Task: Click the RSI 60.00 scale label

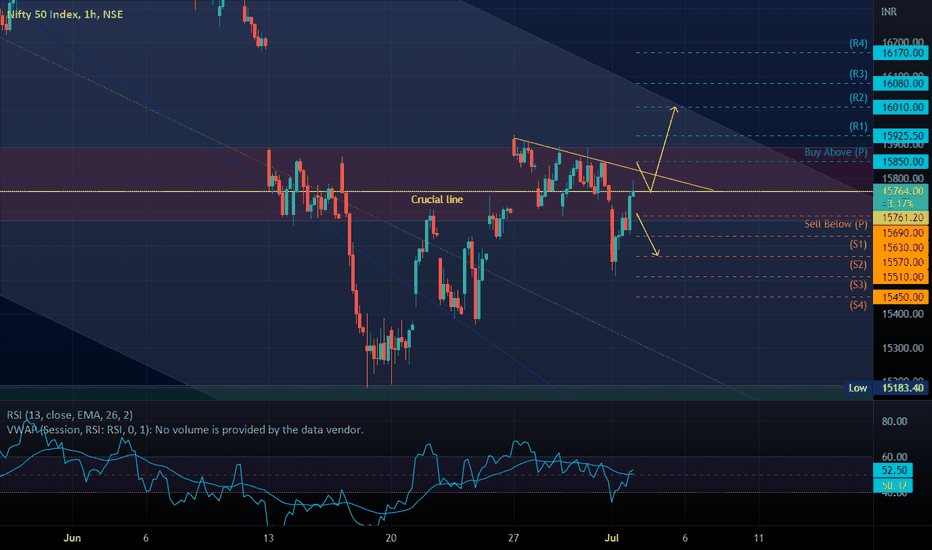Action: (x=894, y=457)
